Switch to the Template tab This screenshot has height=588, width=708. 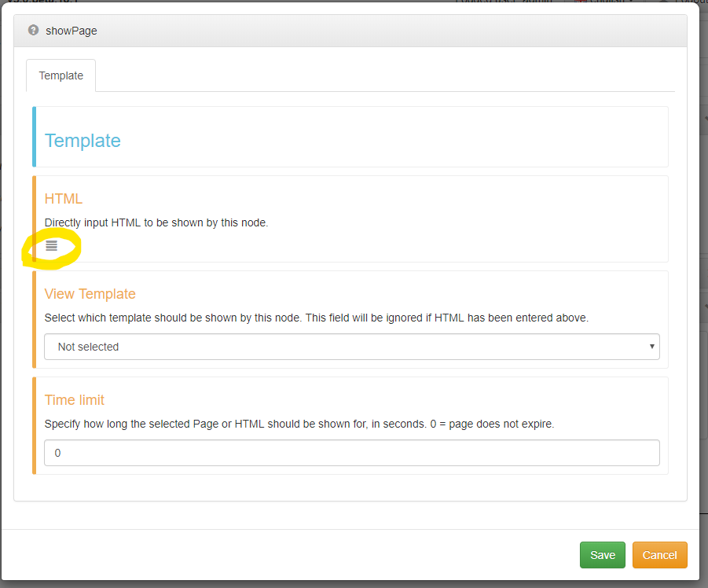coord(61,75)
